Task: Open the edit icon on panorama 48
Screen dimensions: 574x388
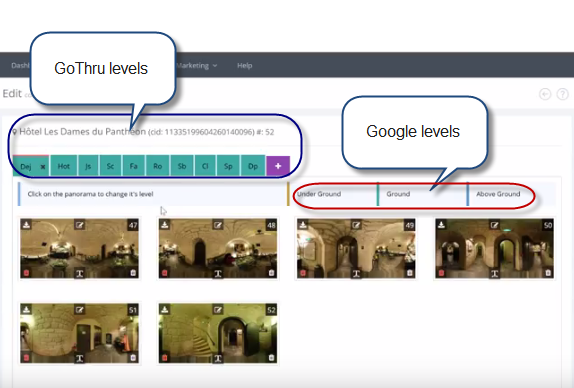Action: click(218, 225)
